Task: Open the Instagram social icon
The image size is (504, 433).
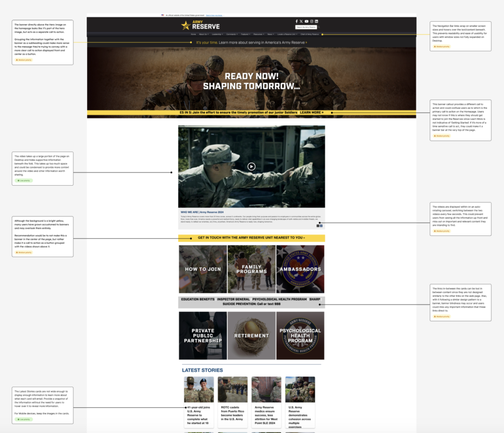Action: click(x=312, y=21)
